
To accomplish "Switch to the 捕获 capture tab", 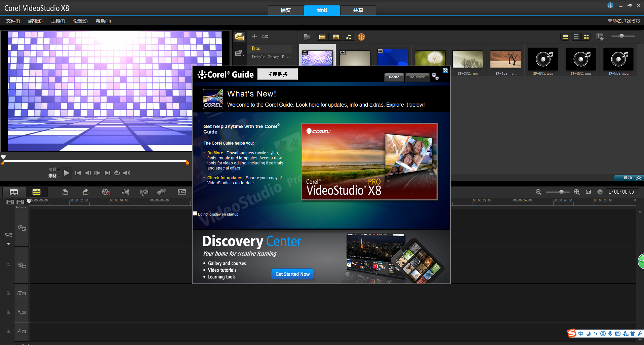I will (x=286, y=10).
